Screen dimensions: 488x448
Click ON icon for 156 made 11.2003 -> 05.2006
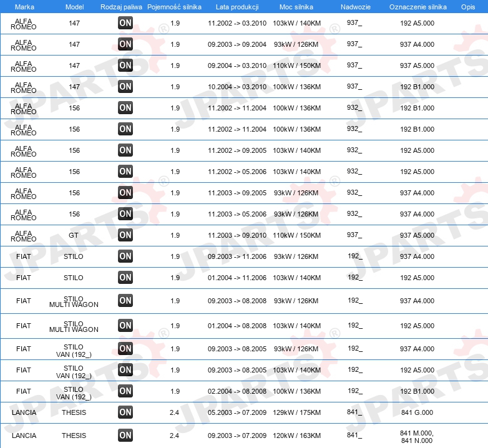click(125, 213)
